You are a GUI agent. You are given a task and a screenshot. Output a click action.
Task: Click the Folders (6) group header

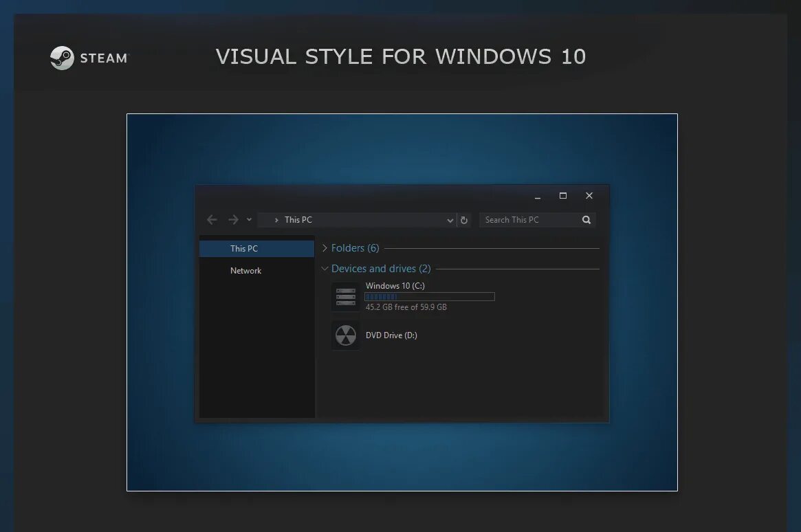355,247
